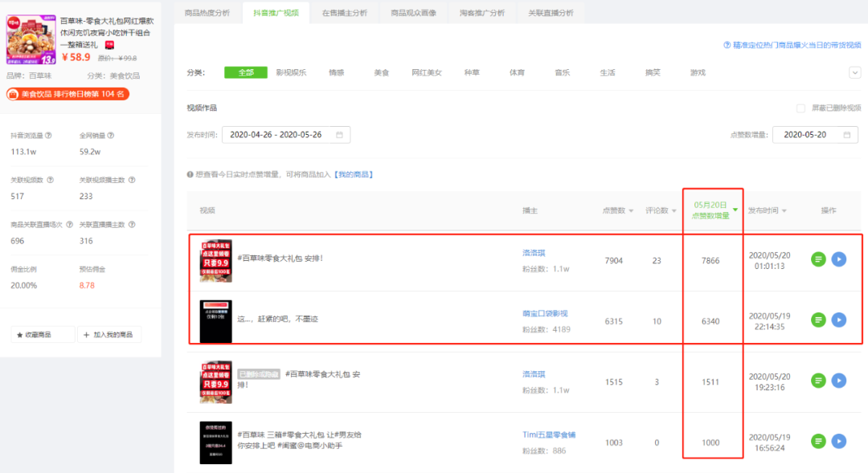Select the 影视娱乐 category filter
Viewport: 868px width, 473px height.
click(x=291, y=72)
